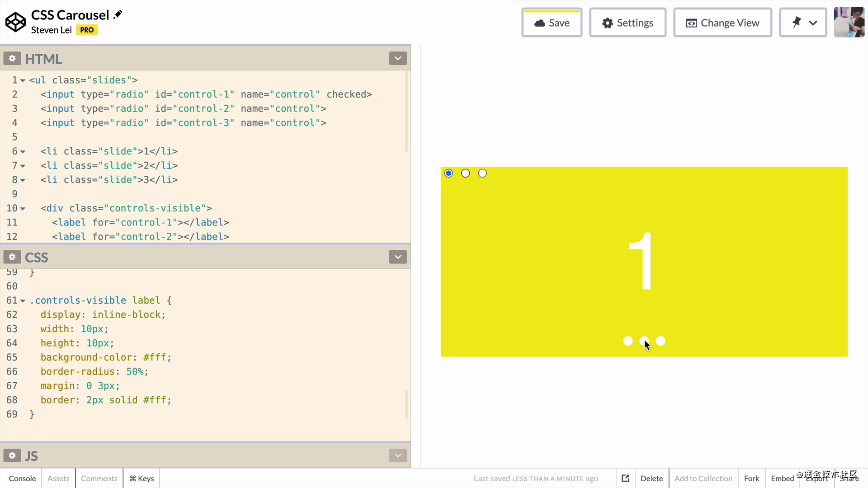This screenshot has height=488, width=868.
Task: Click the Save button
Action: tap(552, 23)
